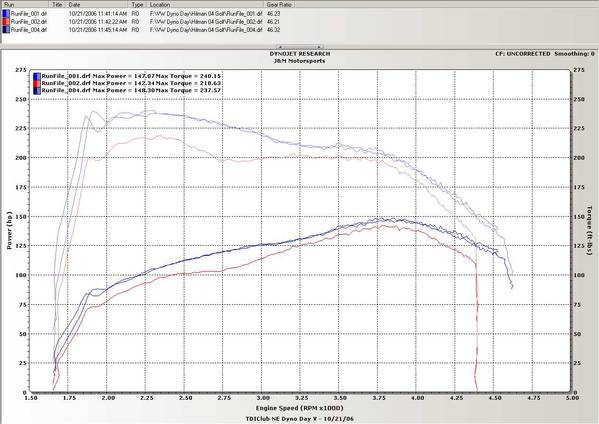Select RunFile_001.drf in the run list
This screenshot has height=424, width=599.
(29, 13)
